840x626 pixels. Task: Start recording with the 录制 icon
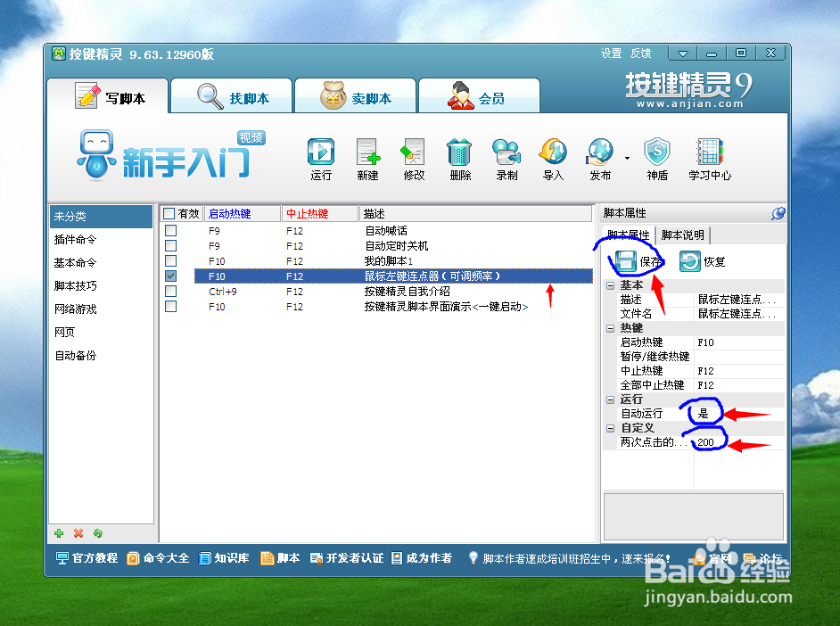pyautogui.click(x=506, y=159)
